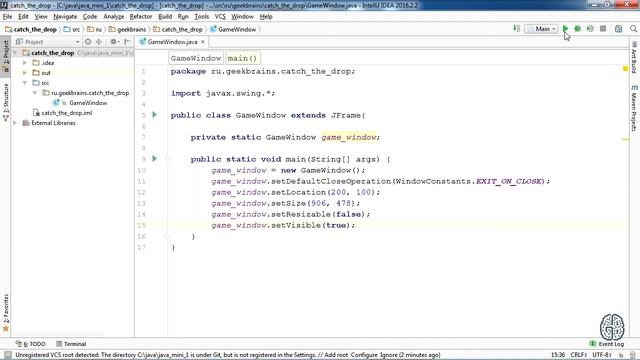The height and width of the screenshot is (360, 640).
Task: Open the Navigate menu
Action: point(65,17)
